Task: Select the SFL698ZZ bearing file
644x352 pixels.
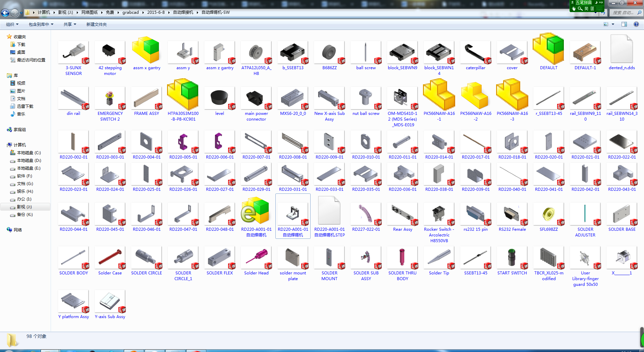Action: pyautogui.click(x=549, y=217)
